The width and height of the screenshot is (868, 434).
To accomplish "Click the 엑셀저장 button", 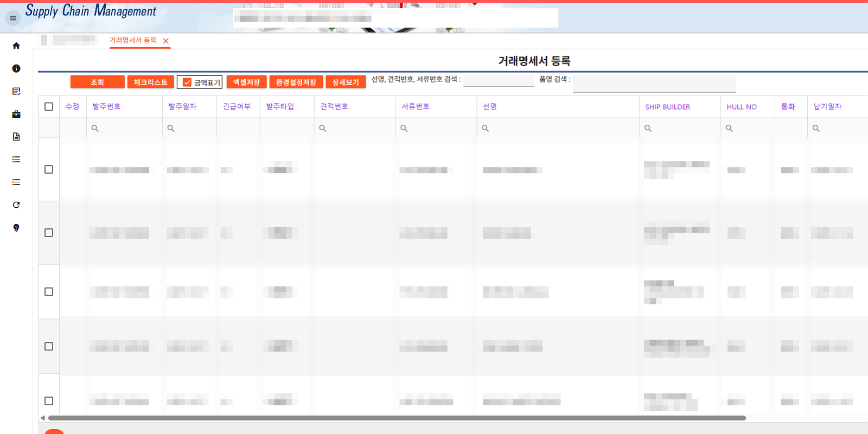I will (246, 82).
